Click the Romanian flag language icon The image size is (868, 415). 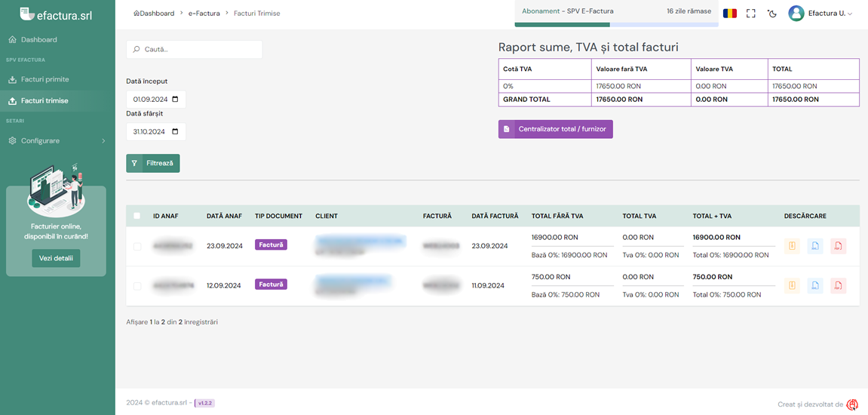click(729, 14)
